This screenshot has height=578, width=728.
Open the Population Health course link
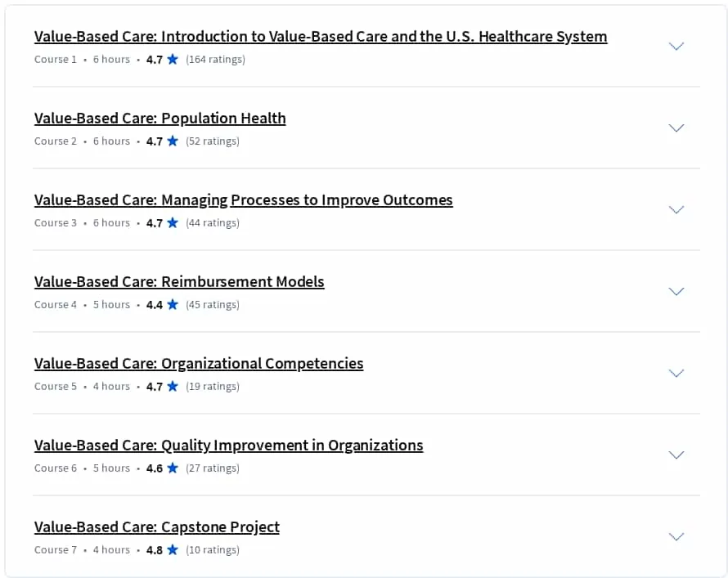point(160,119)
